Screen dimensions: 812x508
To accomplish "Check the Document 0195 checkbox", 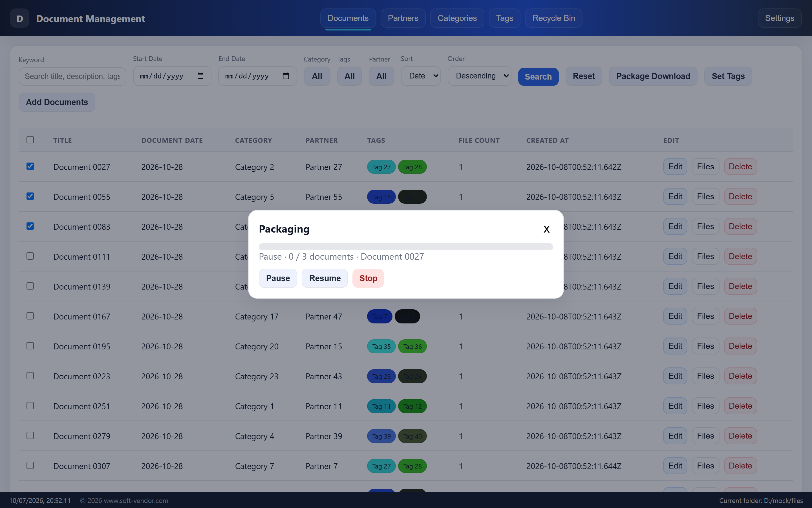I will click(x=30, y=346).
